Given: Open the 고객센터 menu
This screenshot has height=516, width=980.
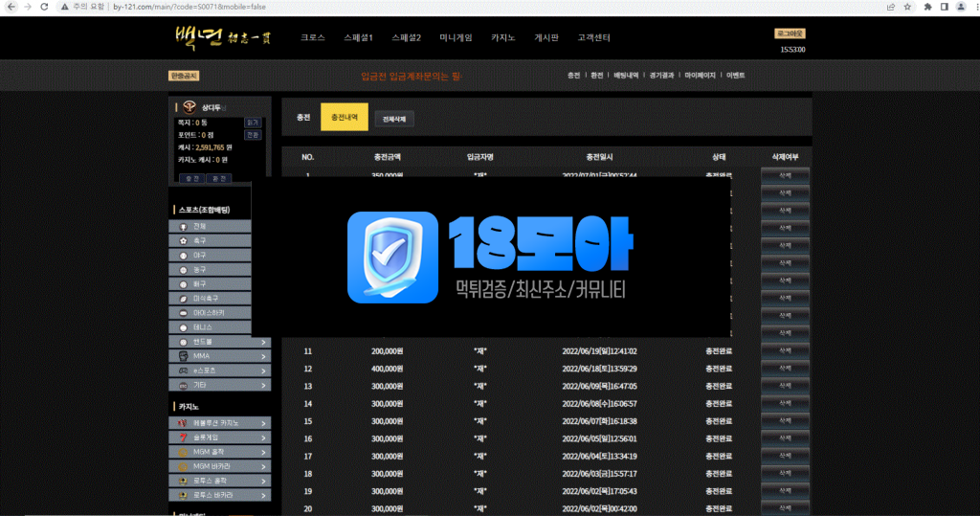Looking at the screenshot, I should coord(593,37).
